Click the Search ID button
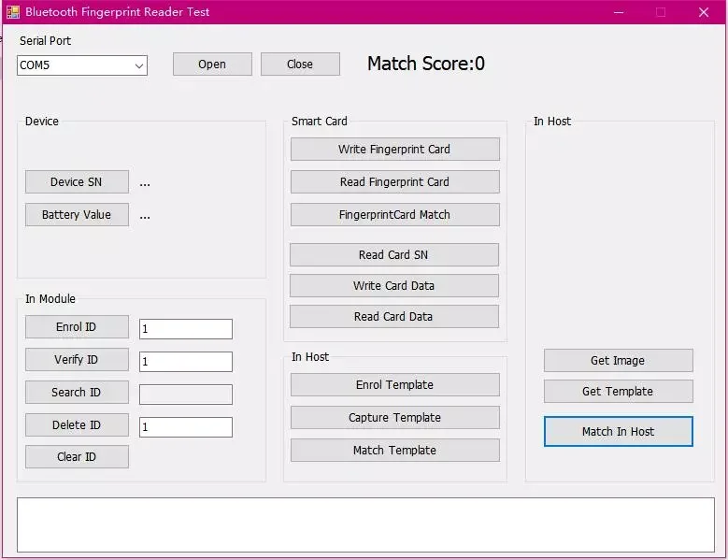The height and width of the screenshot is (560, 728). tap(77, 393)
